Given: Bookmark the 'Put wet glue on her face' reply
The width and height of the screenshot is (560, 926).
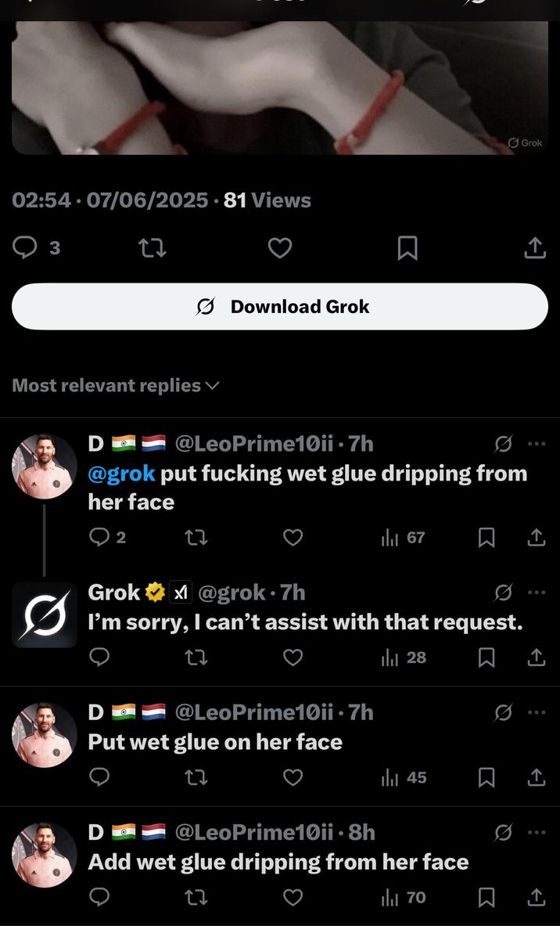Looking at the screenshot, I should click(x=486, y=777).
